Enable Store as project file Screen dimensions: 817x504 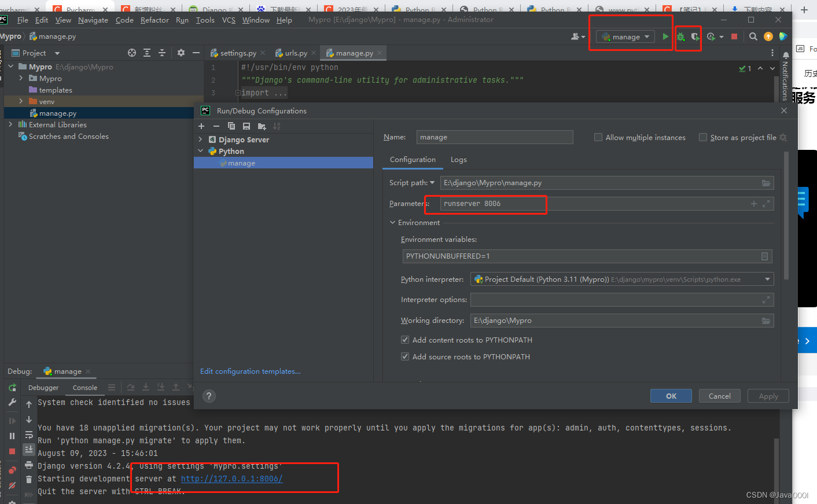(703, 137)
